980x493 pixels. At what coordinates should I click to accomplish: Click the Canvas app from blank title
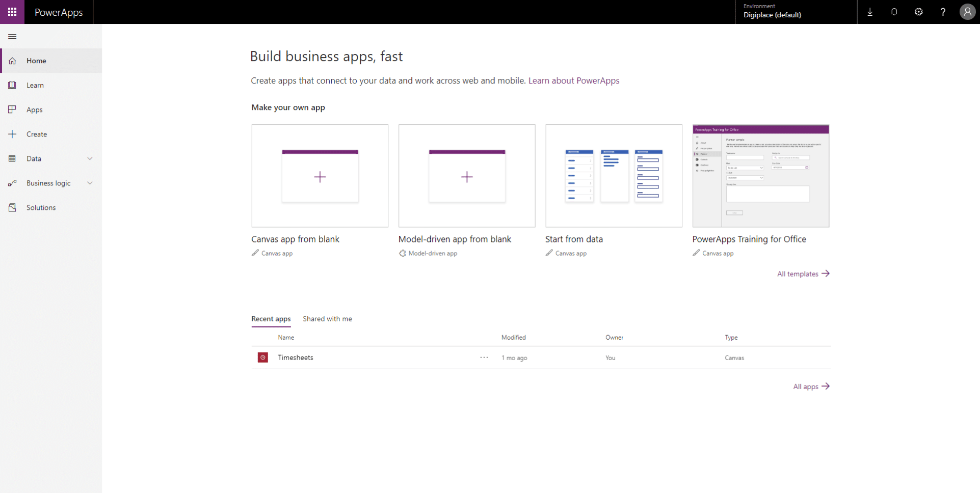click(x=295, y=239)
